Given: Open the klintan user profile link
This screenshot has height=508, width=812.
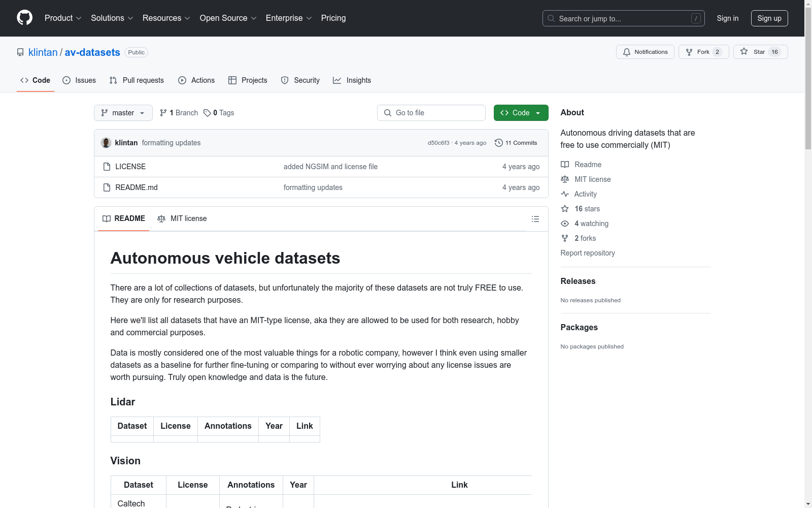Looking at the screenshot, I should tap(43, 52).
